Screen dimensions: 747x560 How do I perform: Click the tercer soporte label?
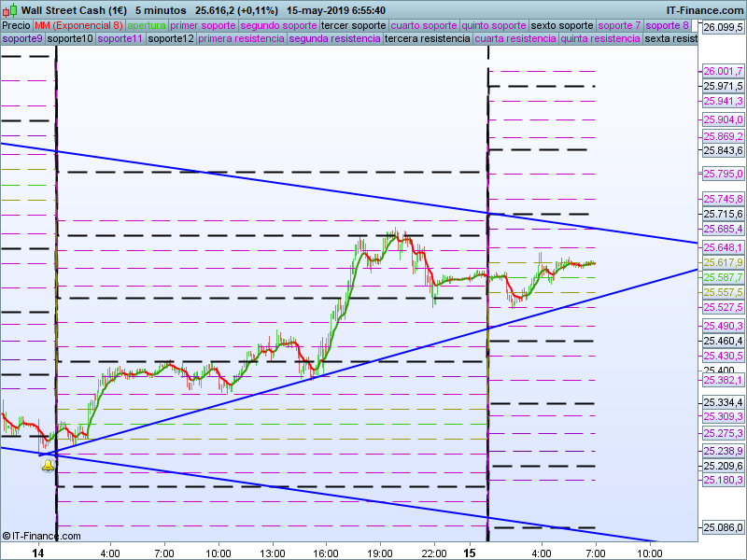coord(354,26)
